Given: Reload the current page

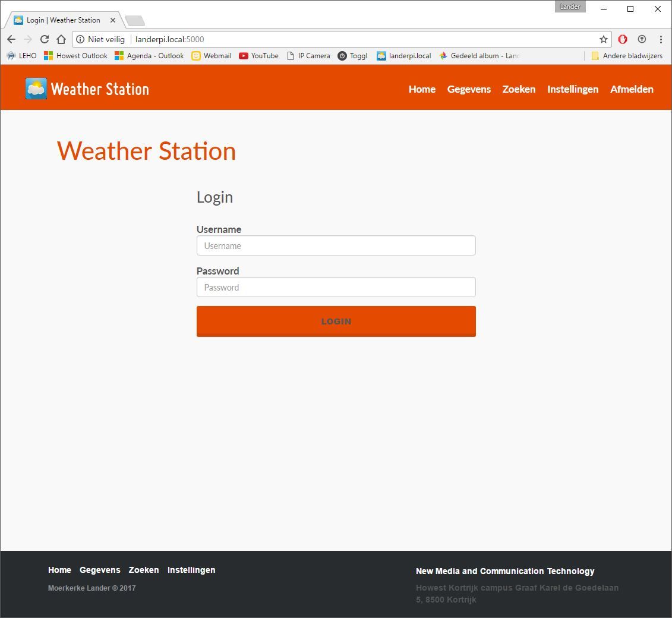Looking at the screenshot, I should (45, 39).
